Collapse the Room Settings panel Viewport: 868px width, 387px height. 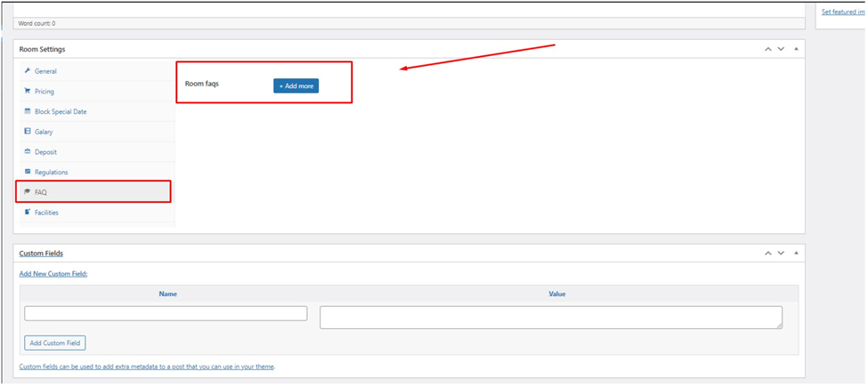[x=796, y=50]
